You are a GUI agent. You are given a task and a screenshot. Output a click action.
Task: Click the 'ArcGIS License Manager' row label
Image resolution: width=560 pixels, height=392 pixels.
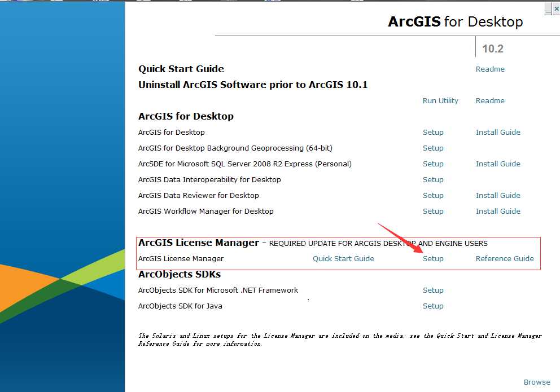(181, 258)
